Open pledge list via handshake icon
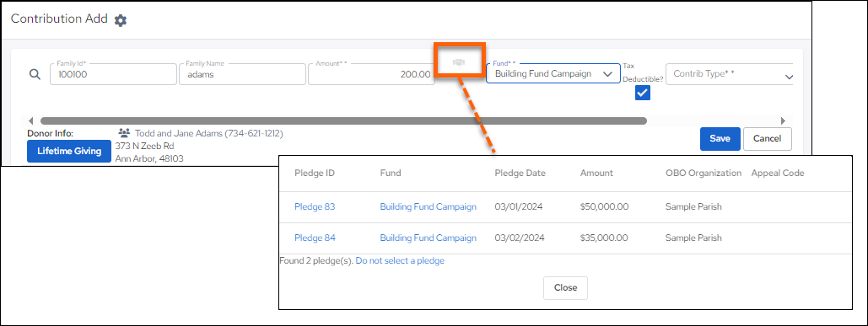868x326 pixels. point(459,61)
